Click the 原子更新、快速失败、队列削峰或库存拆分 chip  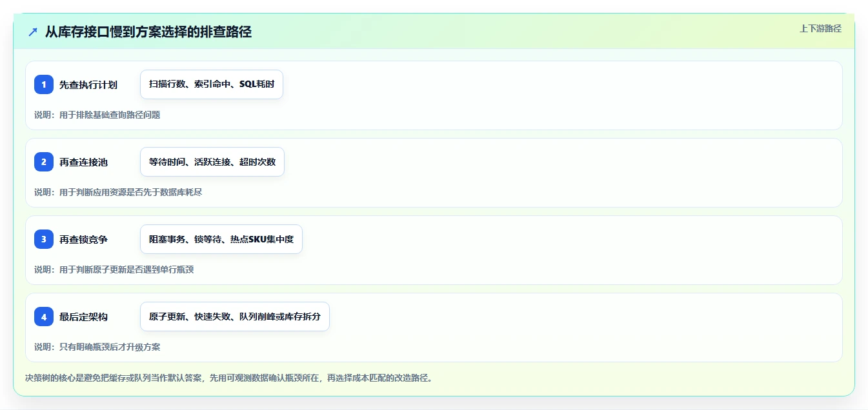tap(235, 317)
